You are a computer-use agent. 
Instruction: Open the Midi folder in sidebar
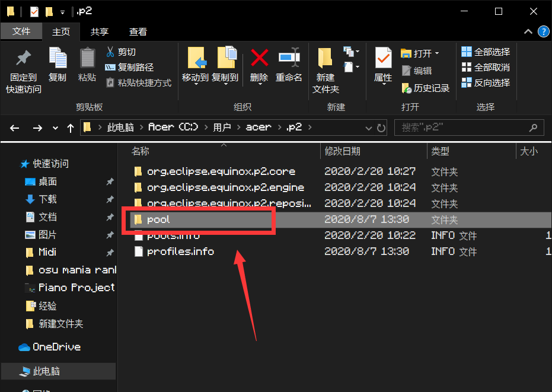[x=47, y=252]
